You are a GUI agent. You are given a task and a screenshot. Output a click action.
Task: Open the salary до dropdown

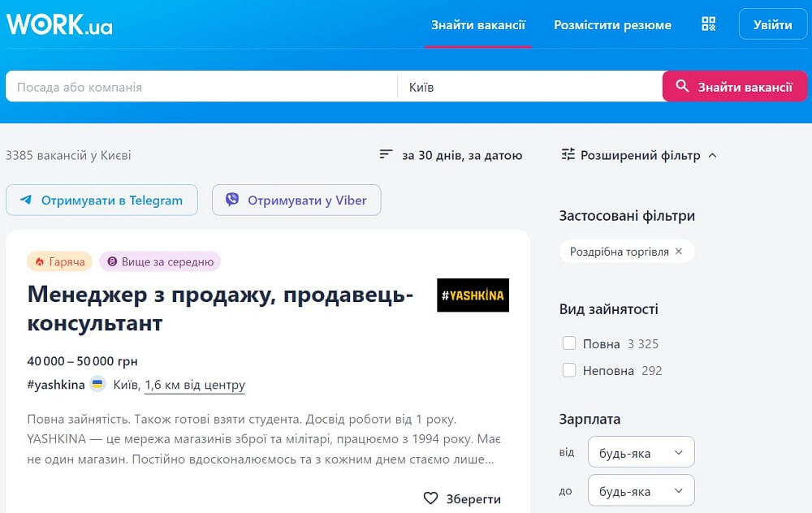(641, 490)
